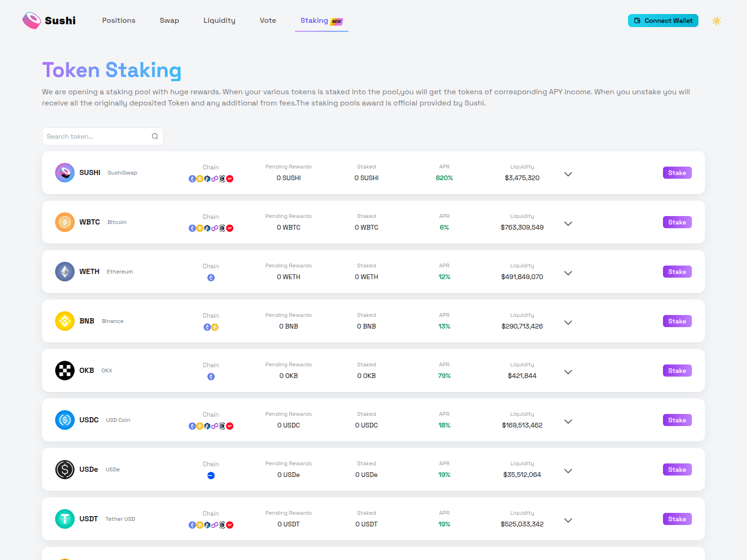Expand the OKB pool details

[568, 372]
